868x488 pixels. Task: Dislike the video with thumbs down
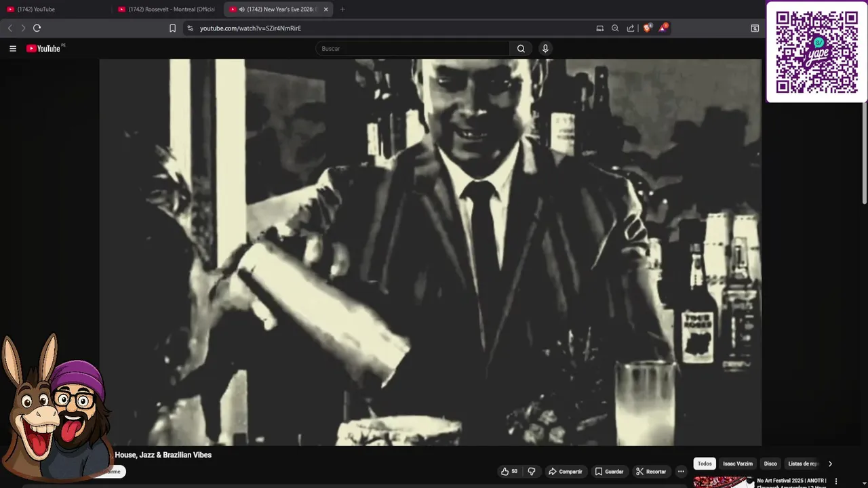click(x=532, y=472)
